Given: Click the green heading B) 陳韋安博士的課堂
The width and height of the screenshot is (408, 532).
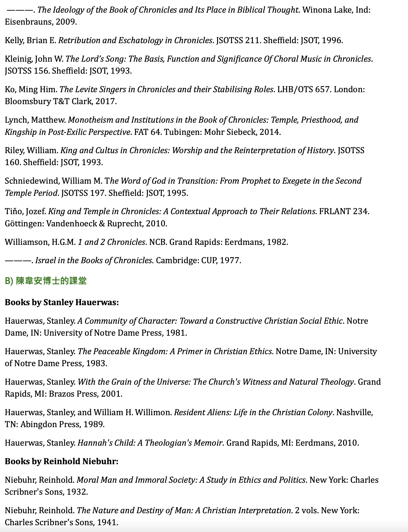Looking at the screenshot, I should [x=46, y=281].
